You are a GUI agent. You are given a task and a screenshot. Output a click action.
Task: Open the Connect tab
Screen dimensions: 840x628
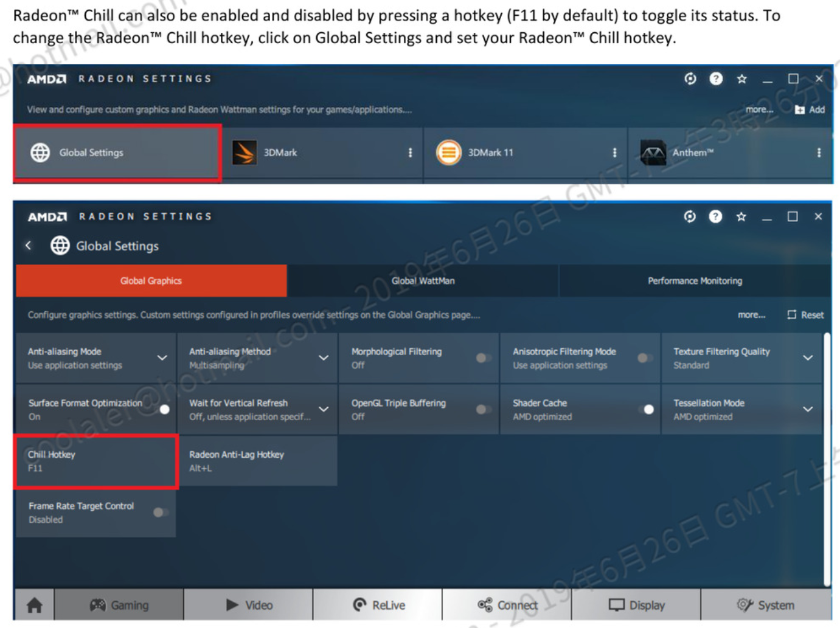click(x=507, y=605)
